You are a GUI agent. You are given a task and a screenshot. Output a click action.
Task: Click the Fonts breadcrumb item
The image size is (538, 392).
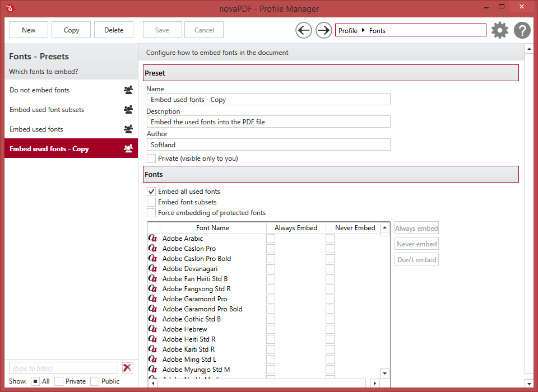377,31
